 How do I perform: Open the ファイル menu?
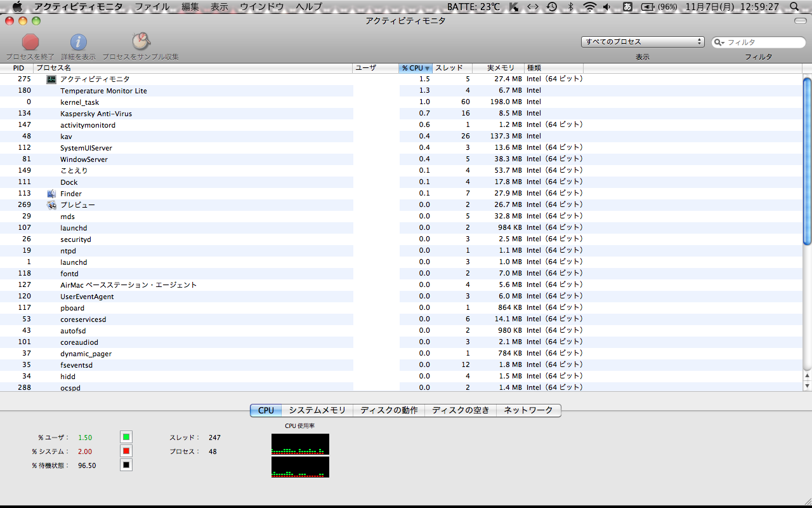pyautogui.click(x=152, y=7)
